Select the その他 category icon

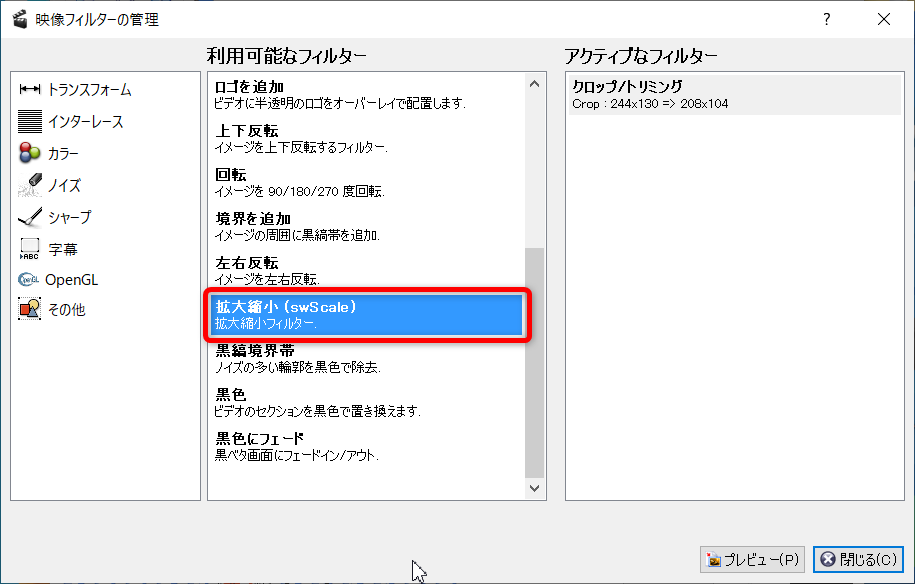point(29,310)
